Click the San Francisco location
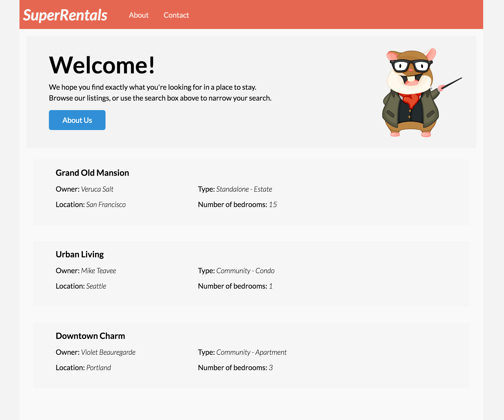The width and height of the screenshot is (504, 420). 106,205
